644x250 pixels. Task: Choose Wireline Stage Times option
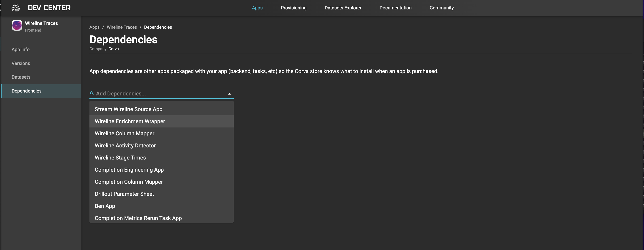click(x=161, y=157)
